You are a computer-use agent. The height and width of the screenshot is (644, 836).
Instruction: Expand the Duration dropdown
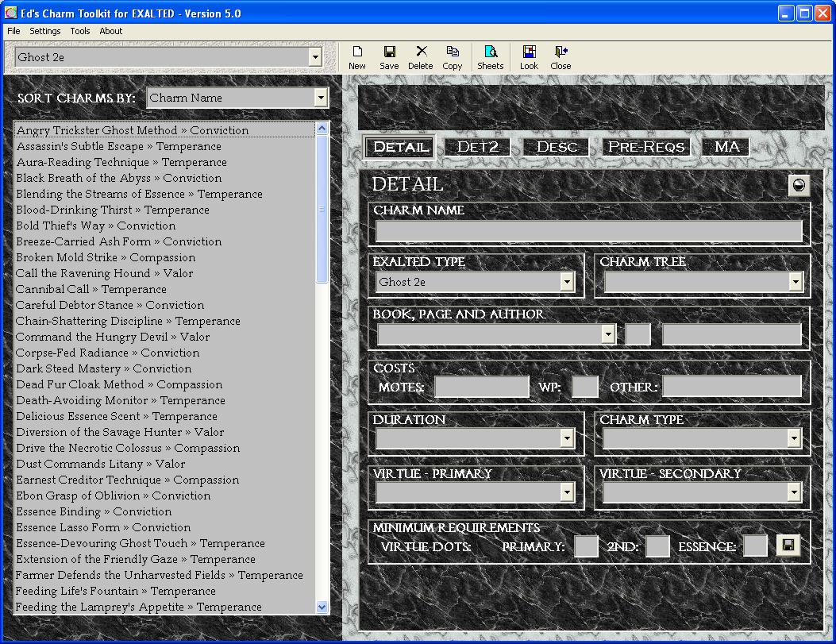click(567, 438)
